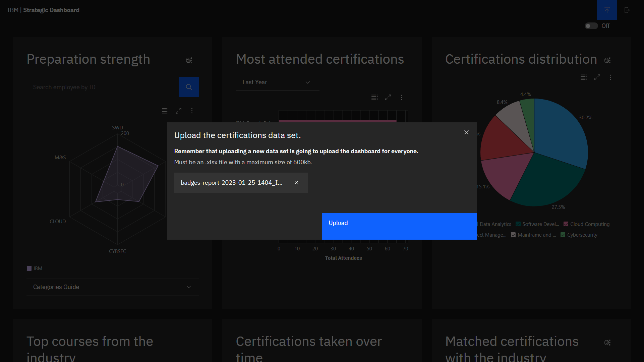The width and height of the screenshot is (644, 362).
Task: Toggle the Off switch at top right
Action: pyautogui.click(x=591, y=26)
